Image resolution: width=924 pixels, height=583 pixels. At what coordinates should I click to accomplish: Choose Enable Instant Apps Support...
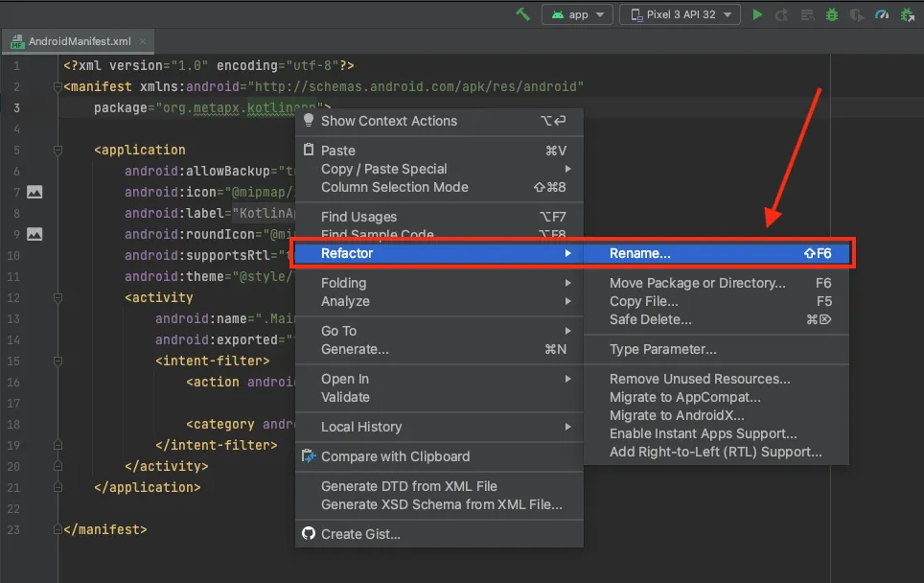coord(717,433)
